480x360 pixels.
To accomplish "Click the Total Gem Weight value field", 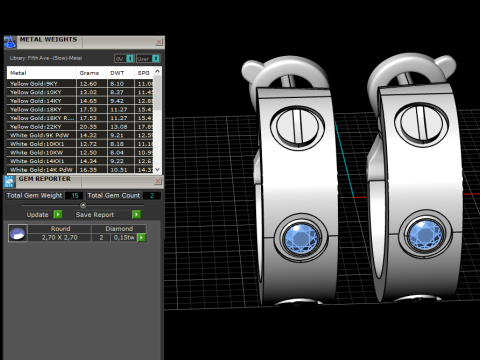I will pos(74,196).
